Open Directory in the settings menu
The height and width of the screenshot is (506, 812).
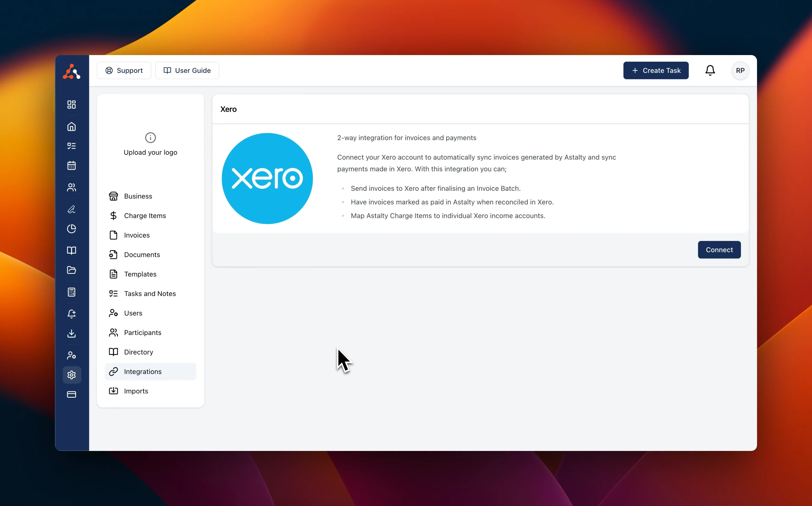(x=150, y=352)
